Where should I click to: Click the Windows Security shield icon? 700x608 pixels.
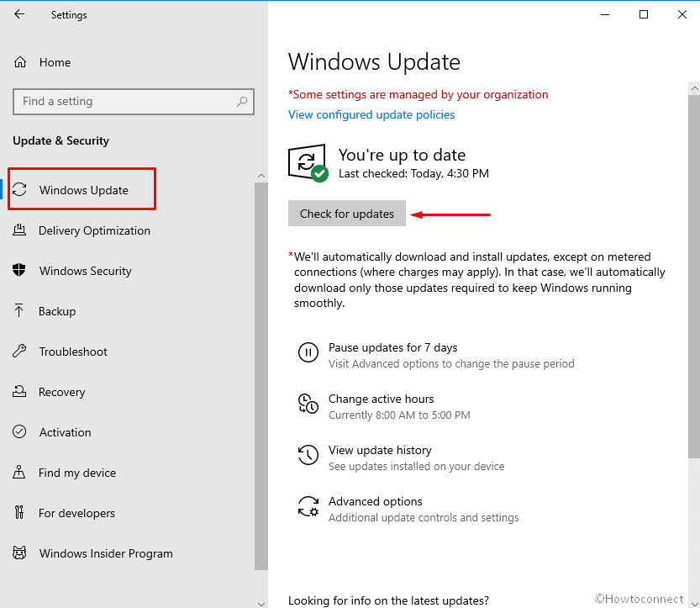click(19, 270)
